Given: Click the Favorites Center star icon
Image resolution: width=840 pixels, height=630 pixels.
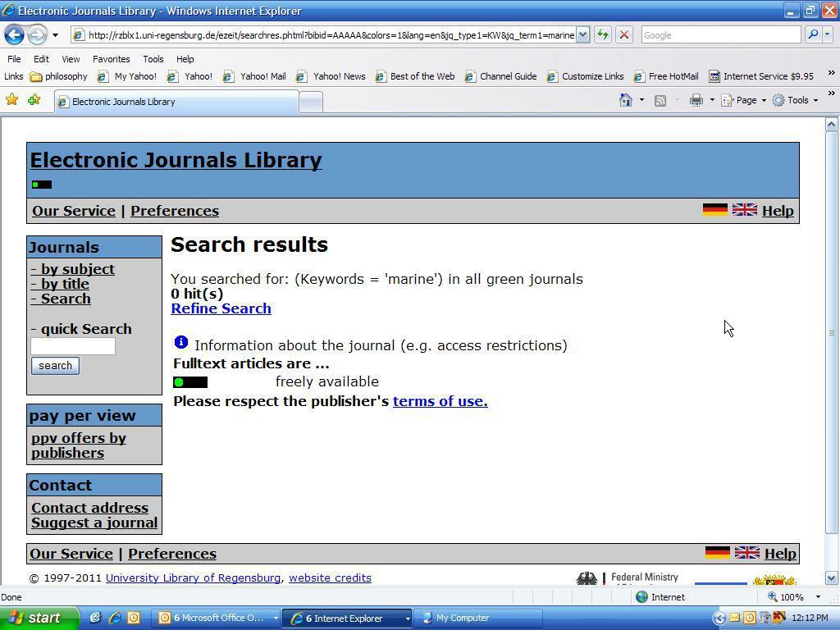Looking at the screenshot, I should pyautogui.click(x=11, y=99).
